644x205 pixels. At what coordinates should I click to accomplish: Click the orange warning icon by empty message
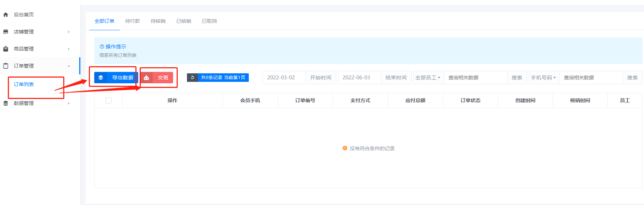click(x=345, y=148)
